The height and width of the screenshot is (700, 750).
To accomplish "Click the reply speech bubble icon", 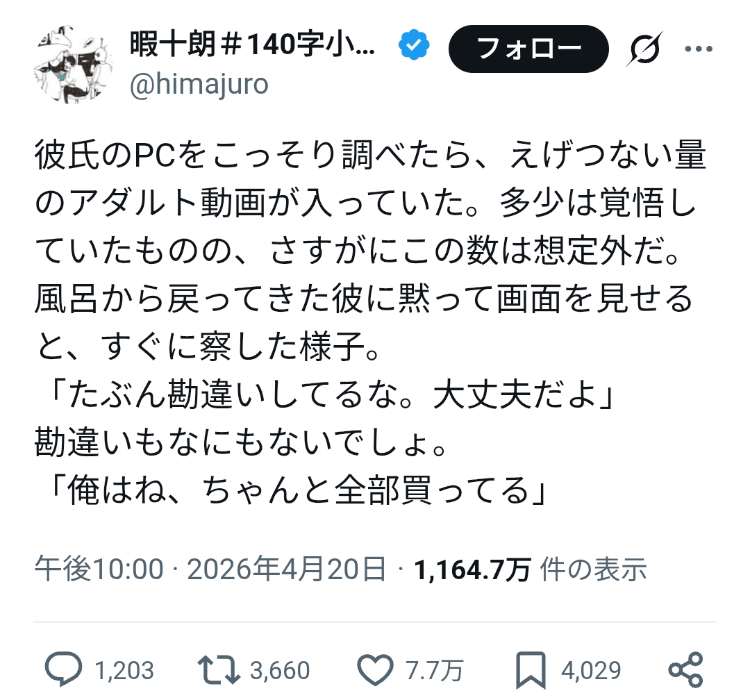I will pyautogui.click(x=63, y=669).
